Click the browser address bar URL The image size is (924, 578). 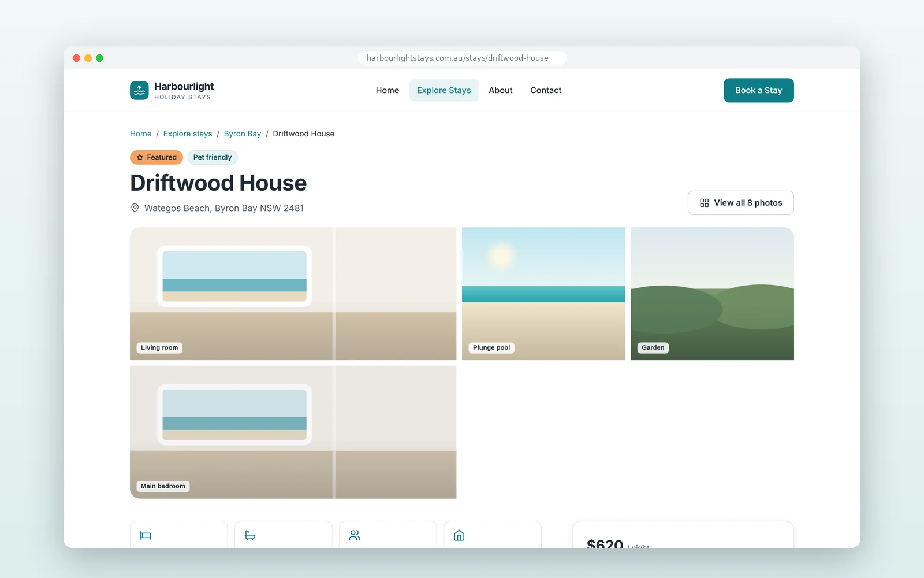click(x=462, y=58)
